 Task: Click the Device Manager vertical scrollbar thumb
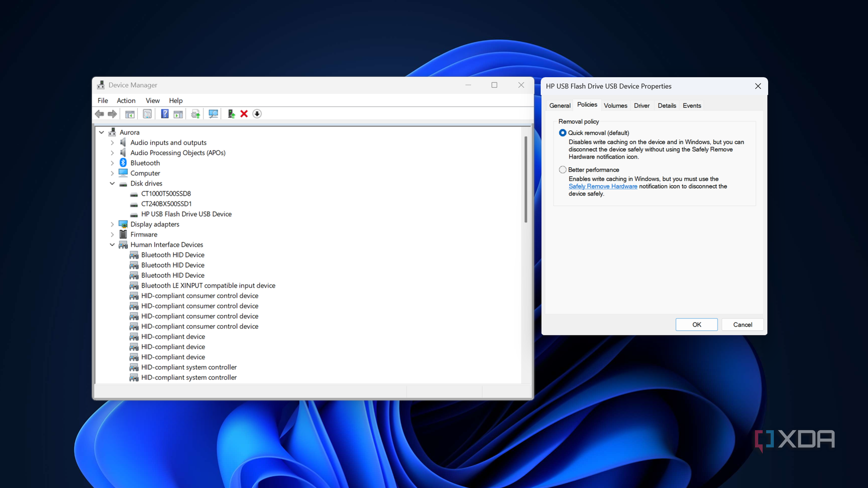pyautogui.click(x=526, y=179)
